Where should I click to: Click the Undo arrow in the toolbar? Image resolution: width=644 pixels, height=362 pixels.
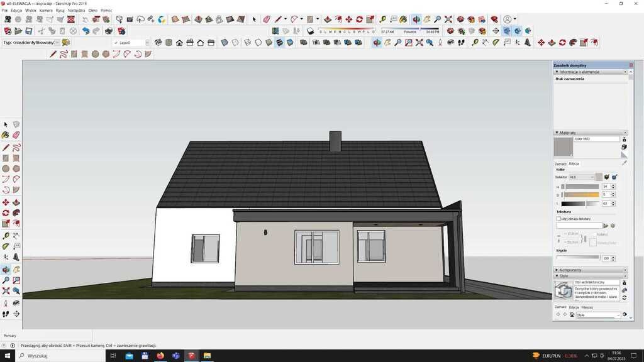(86, 31)
